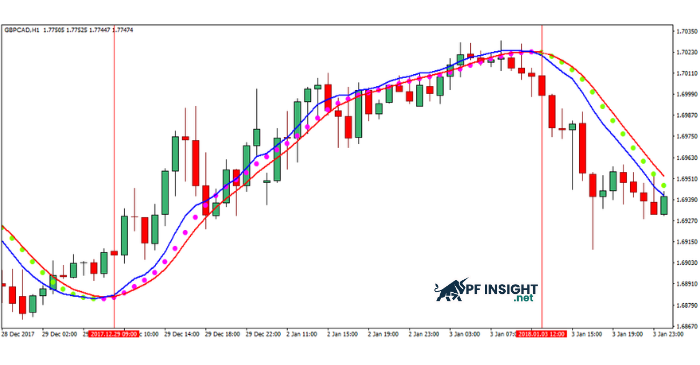Viewport: 700px width, 365px height.
Task: Click the 1.69030 price level
Action: pyautogui.click(x=687, y=263)
